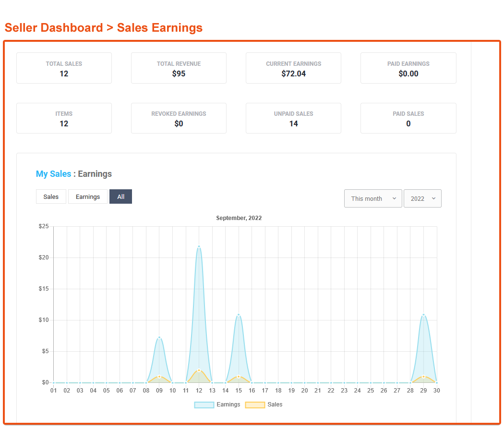The width and height of the screenshot is (504, 442).
Task: Click the Unpaid Sales card
Action: pos(293,118)
